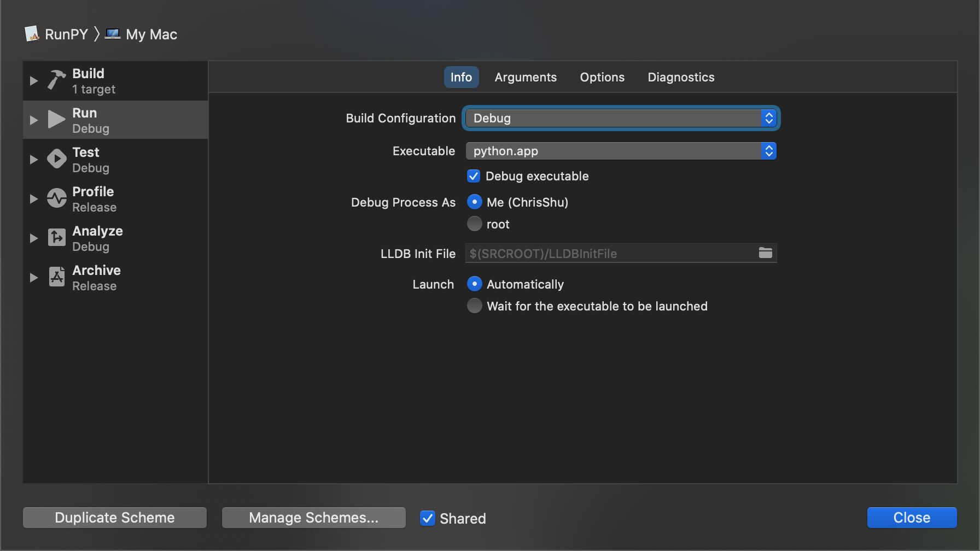The width and height of the screenshot is (980, 551).
Task: Click the 'Debug Process As' label
Action: pos(403,202)
